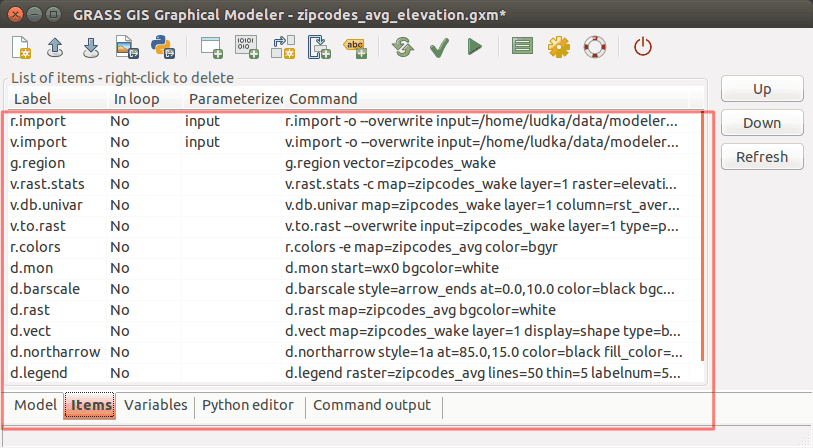Switch to the Python editor tab
Viewport: 813px width, 448px height.
pyautogui.click(x=248, y=406)
